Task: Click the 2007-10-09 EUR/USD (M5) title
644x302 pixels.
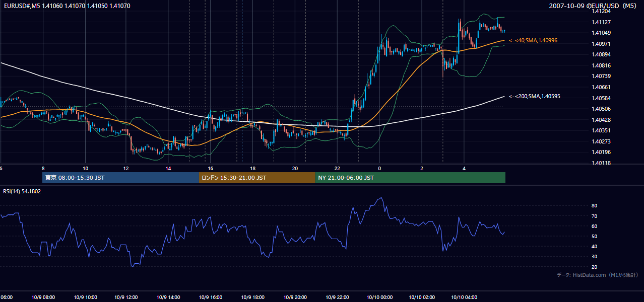Action: [593, 6]
